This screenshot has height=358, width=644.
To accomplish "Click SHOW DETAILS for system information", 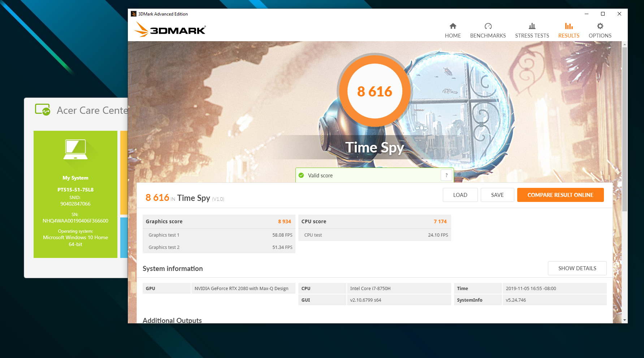I will (577, 268).
